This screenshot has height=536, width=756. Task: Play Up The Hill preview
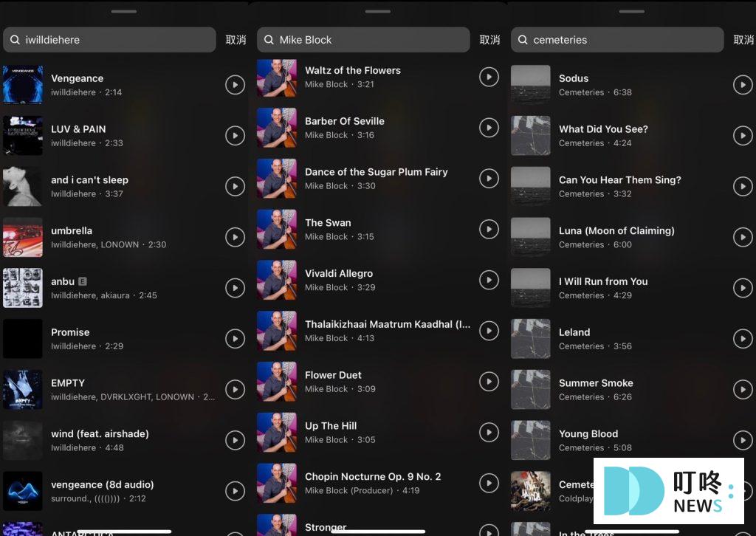click(x=489, y=433)
